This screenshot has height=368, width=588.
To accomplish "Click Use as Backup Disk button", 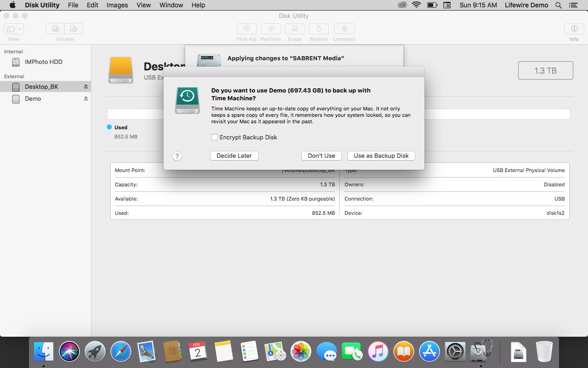I will [381, 155].
